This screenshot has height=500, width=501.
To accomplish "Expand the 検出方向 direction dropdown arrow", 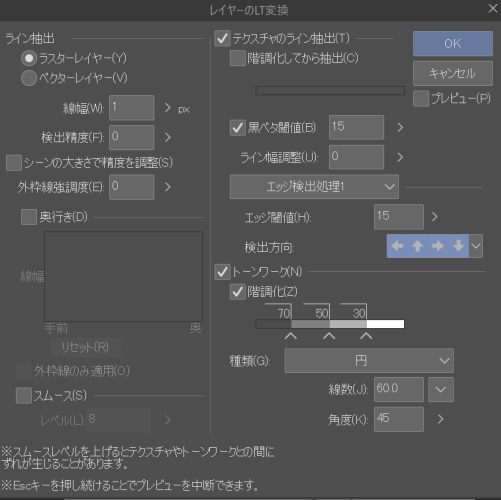I will pos(476,246).
